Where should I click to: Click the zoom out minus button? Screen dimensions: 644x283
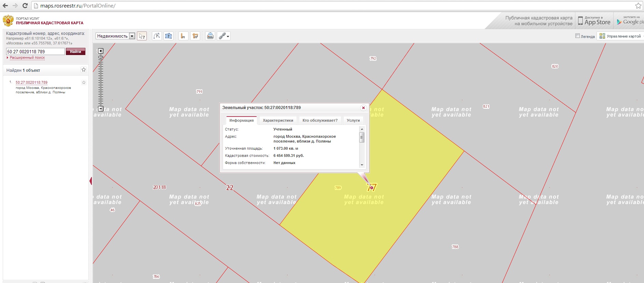coord(100,109)
